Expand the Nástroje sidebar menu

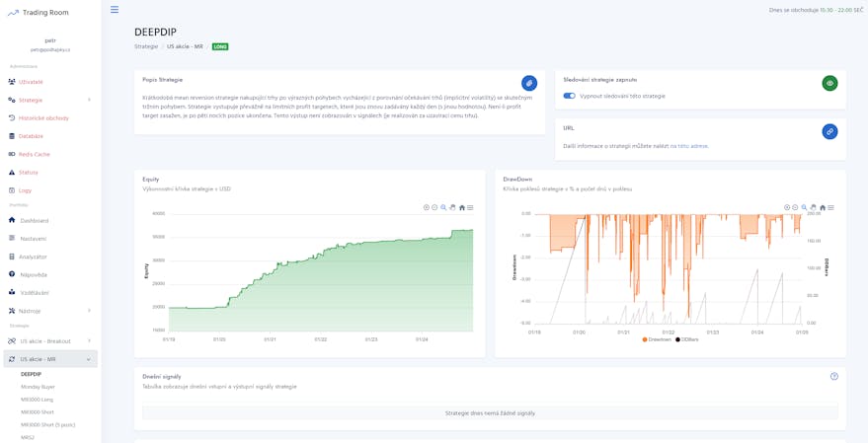[88, 311]
